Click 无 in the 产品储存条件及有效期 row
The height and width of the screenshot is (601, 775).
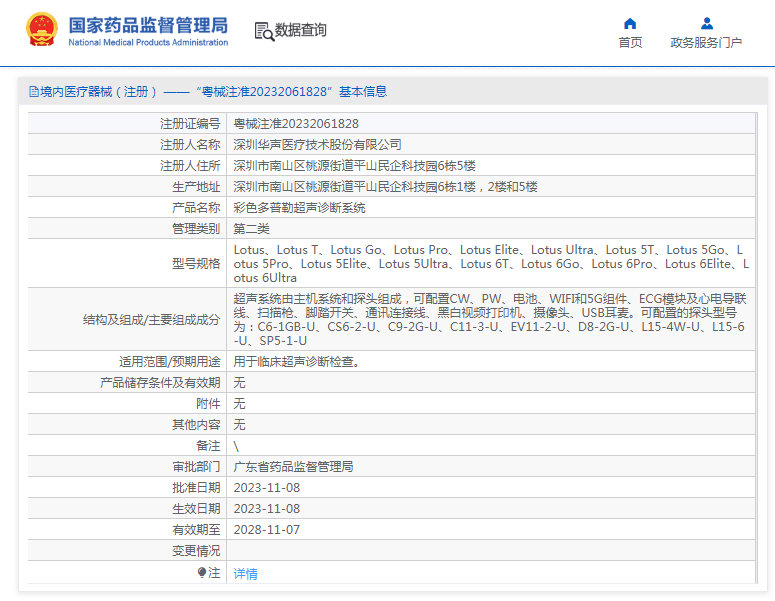point(239,383)
